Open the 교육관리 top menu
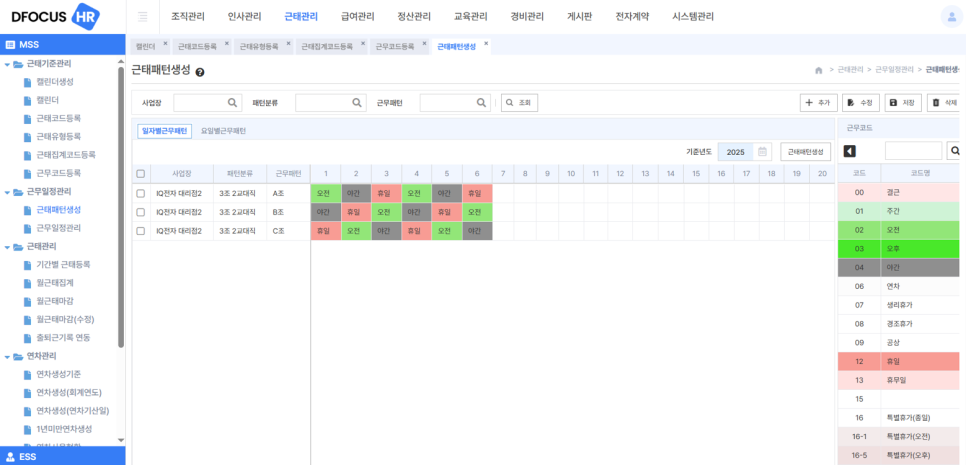This screenshot has height=465, width=966. 470,17
